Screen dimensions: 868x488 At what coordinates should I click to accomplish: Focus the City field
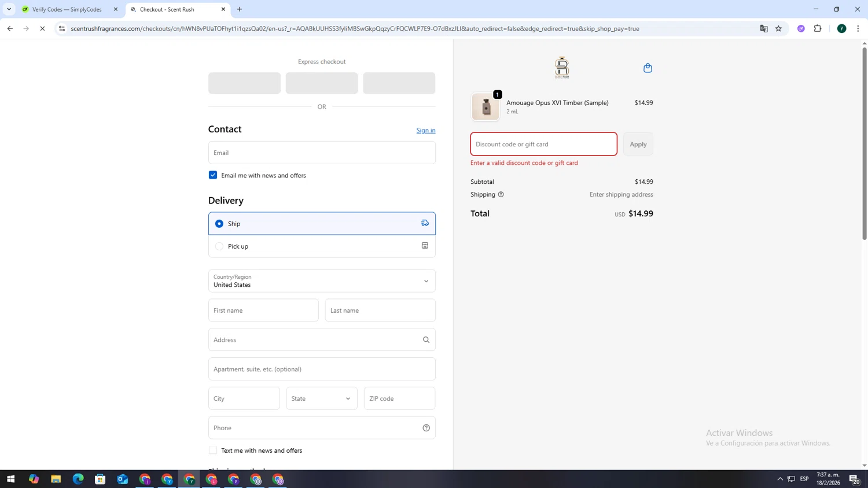[x=244, y=398]
